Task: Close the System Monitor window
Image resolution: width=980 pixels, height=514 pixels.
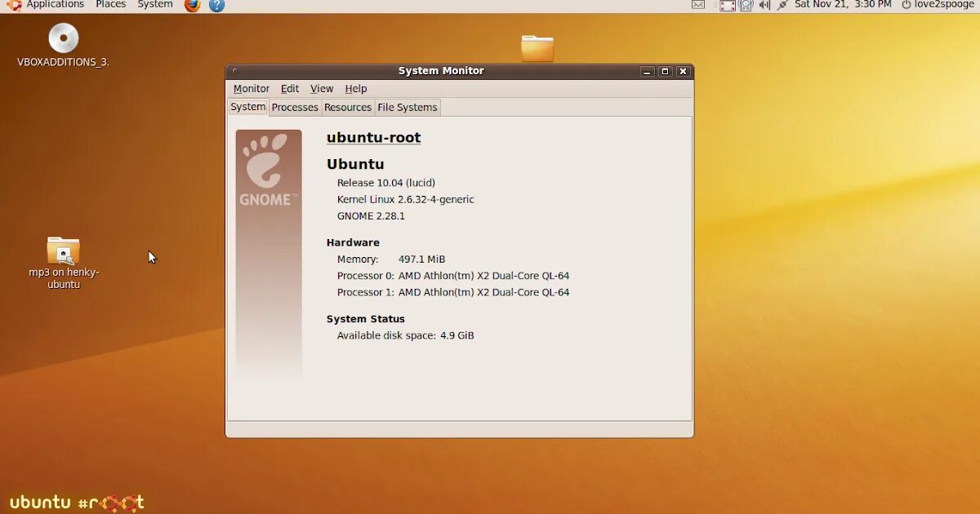Action: [684, 72]
